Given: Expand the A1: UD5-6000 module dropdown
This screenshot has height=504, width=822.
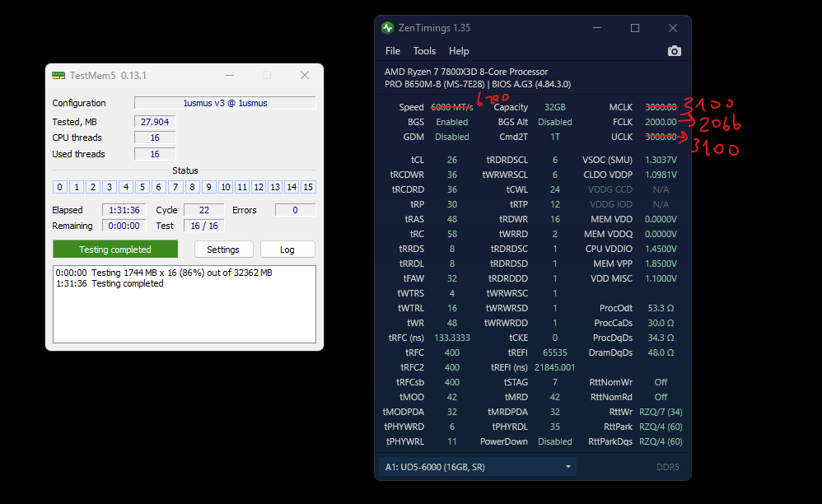Looking at the screenshot, I should (x=478, y=467).
